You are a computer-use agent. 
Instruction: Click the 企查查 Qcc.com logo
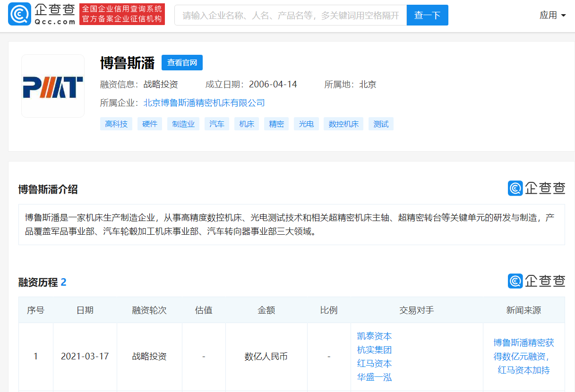(x=42, y=15)
